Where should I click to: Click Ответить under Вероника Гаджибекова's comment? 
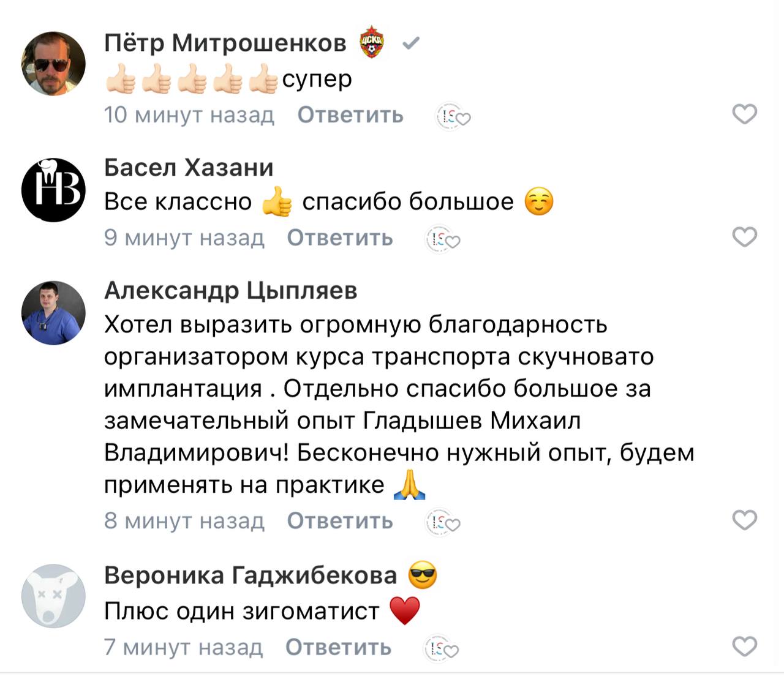338,647
